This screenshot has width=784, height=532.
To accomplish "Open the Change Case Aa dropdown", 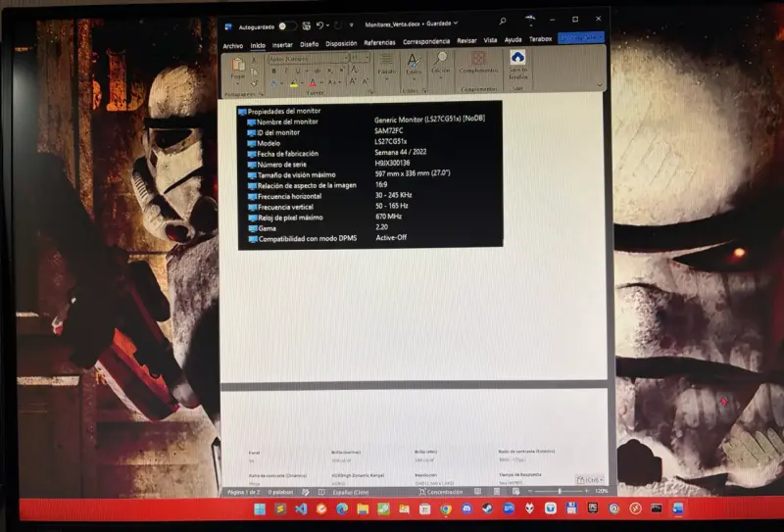I will (x=333, y=82).
